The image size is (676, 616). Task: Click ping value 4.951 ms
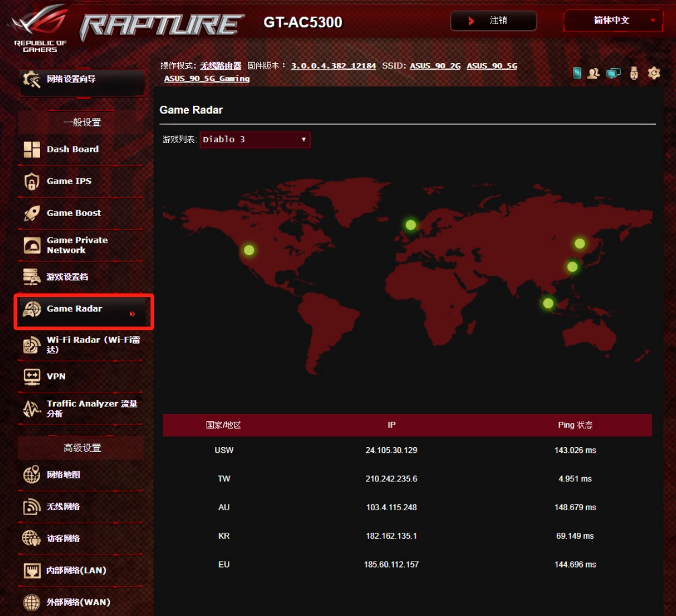tap(575, 479)
